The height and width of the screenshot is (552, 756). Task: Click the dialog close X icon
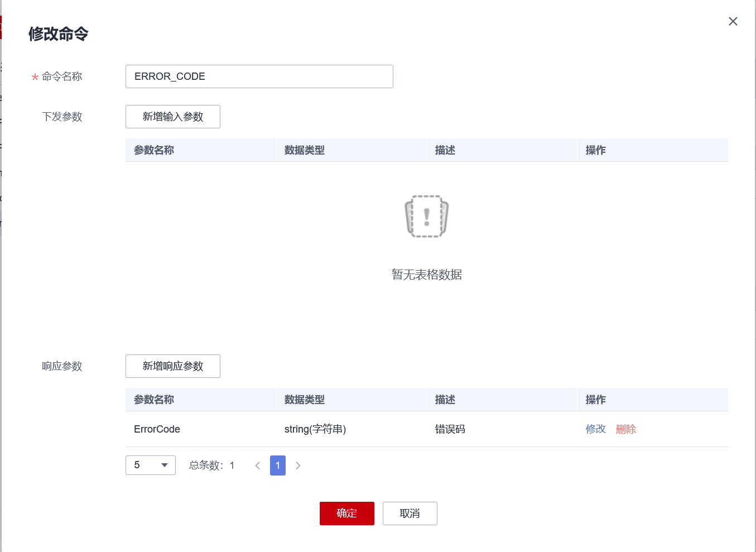pos(733,21)
